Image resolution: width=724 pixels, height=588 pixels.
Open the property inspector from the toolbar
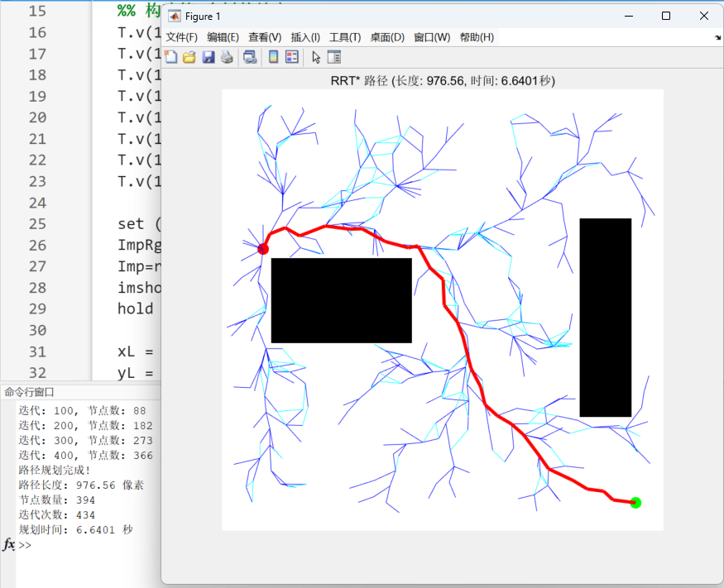[333, 57]
